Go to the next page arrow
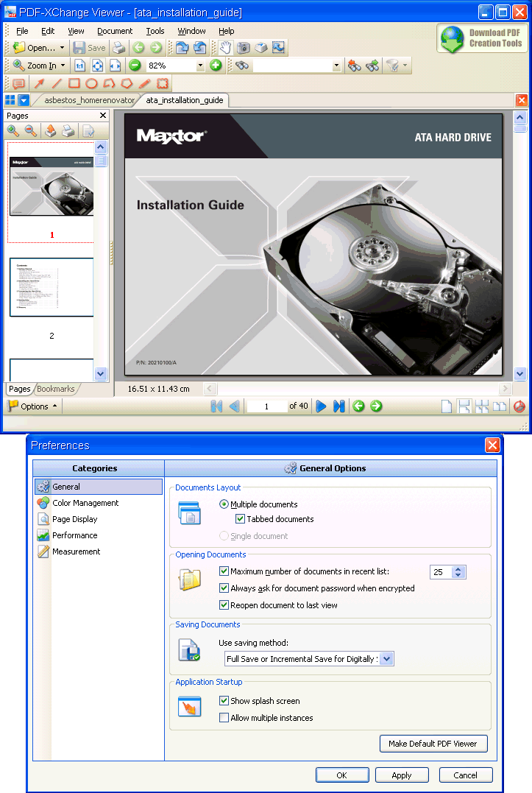The image size is (532, 793). pyautogui.click(x=321, y=406)
